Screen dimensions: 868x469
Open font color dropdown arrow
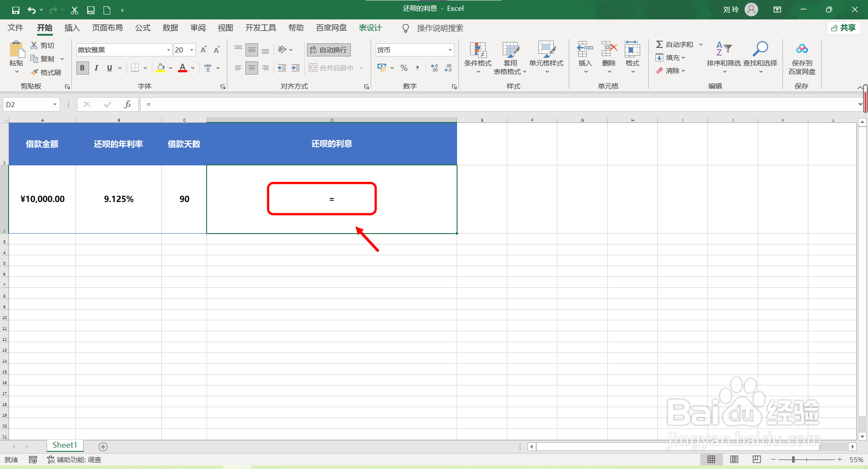pos(193,68)
